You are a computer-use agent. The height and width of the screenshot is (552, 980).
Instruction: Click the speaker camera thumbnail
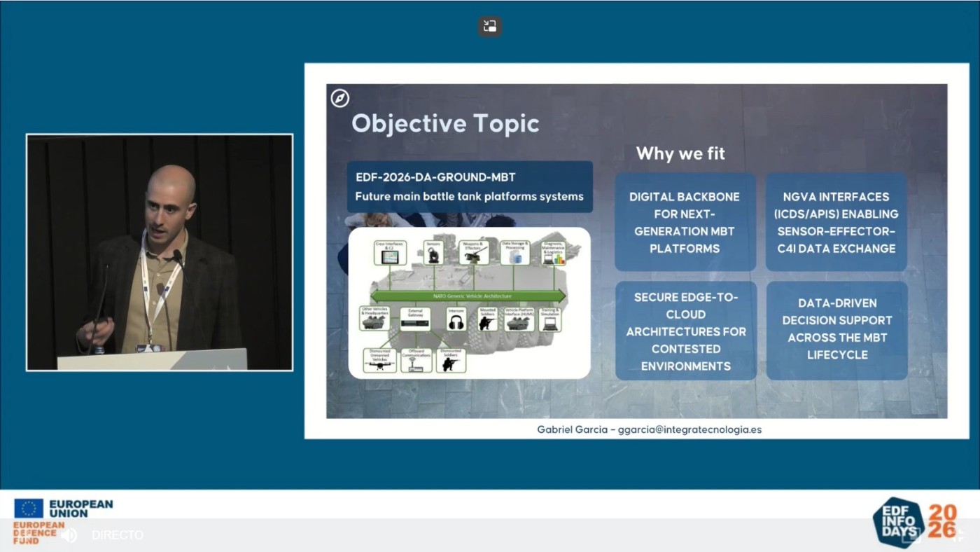160,252
